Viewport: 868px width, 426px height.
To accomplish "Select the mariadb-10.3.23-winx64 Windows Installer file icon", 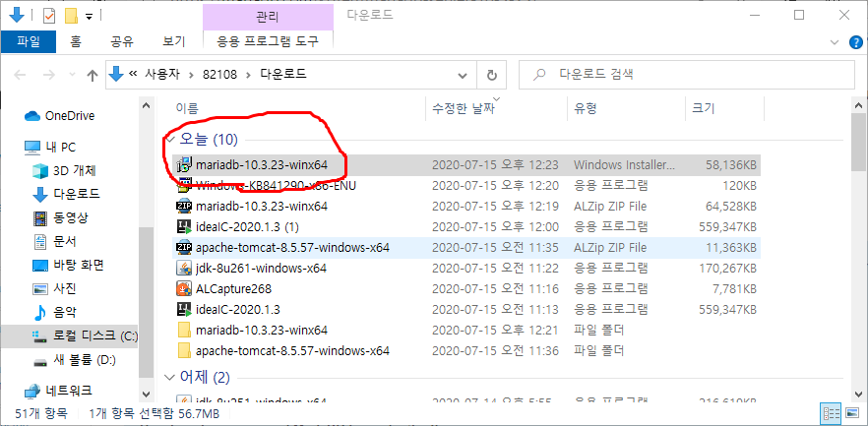I will coord(183,165).
